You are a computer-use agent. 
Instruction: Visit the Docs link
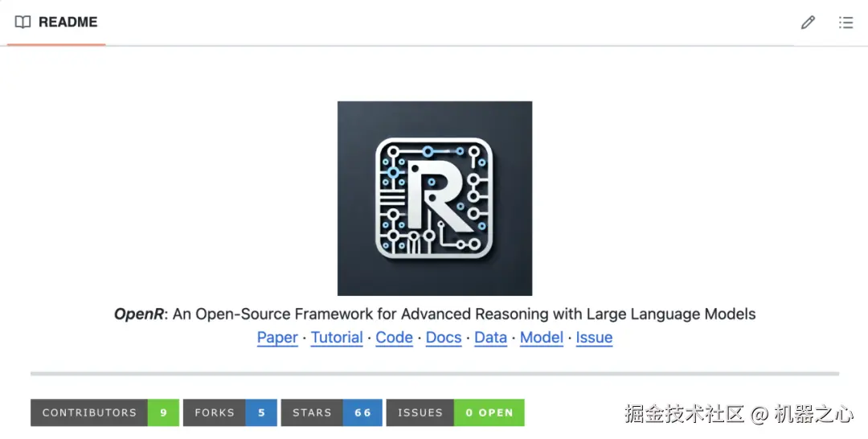[x=444, y=337]
